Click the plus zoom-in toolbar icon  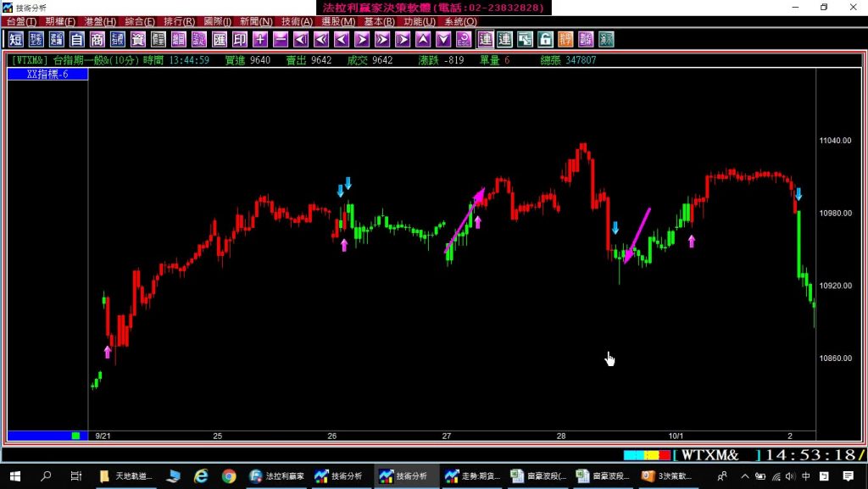coord(260,39)
